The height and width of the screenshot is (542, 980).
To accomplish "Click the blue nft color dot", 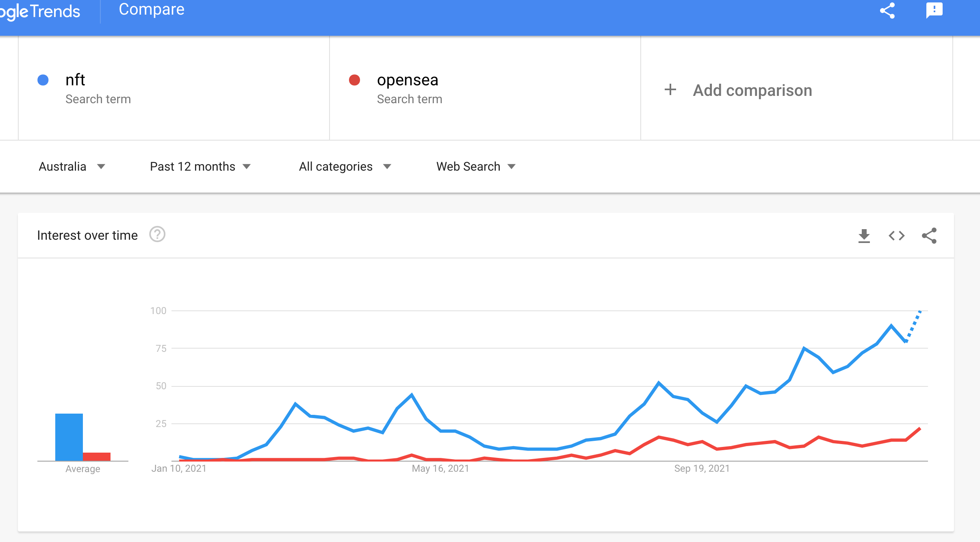I will coord(43,80).
